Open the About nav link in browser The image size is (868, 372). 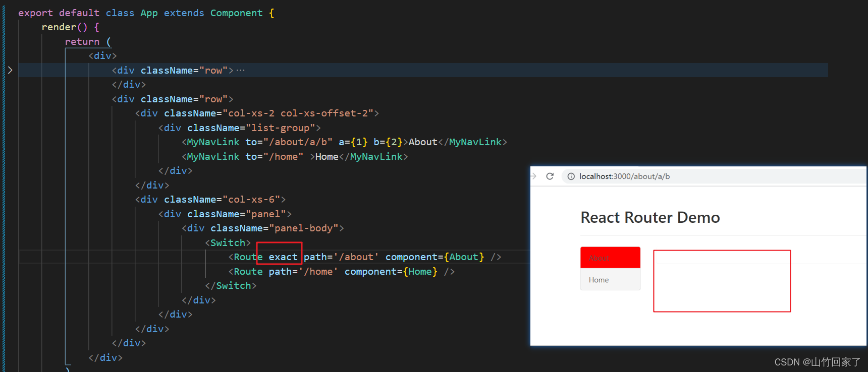[x=610, y=258]
